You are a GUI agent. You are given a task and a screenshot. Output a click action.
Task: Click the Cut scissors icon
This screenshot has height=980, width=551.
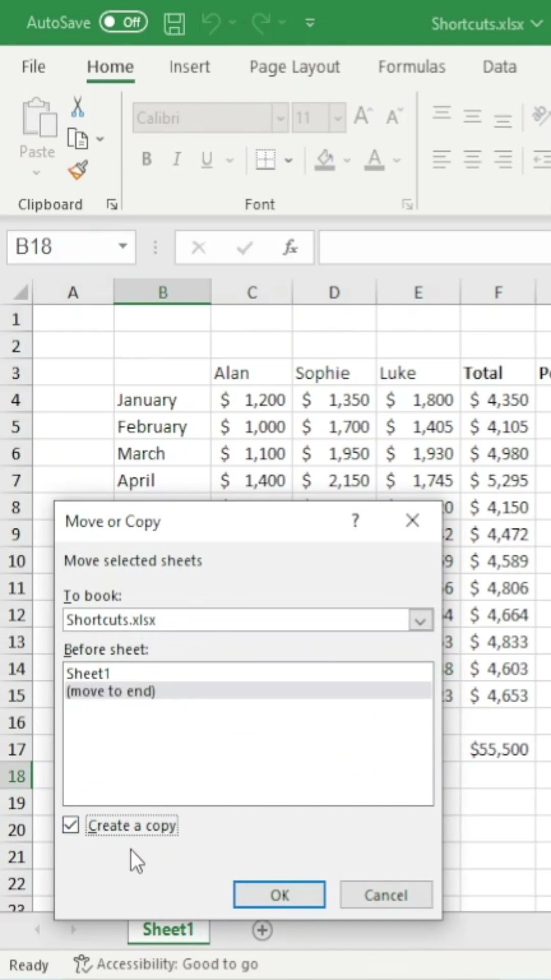[x=78, y=107]
